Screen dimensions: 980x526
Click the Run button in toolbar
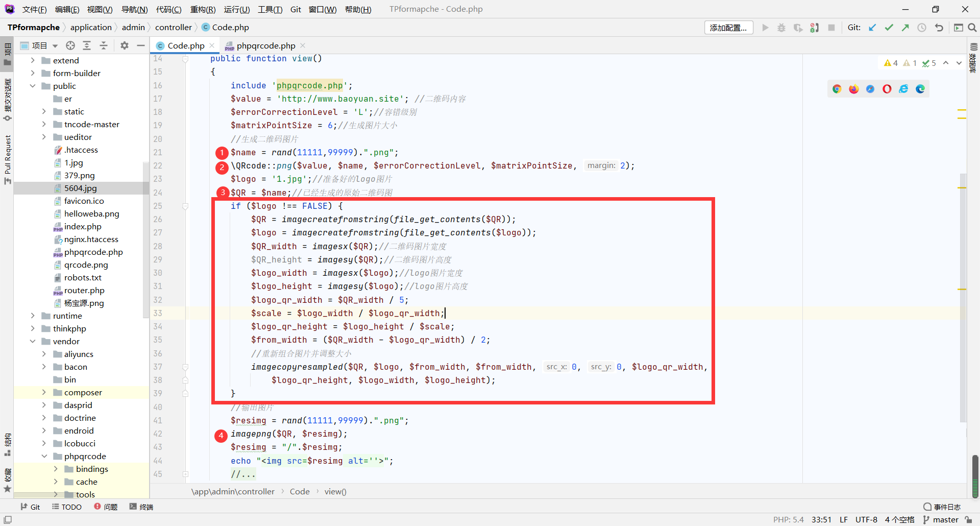[765, 28]
